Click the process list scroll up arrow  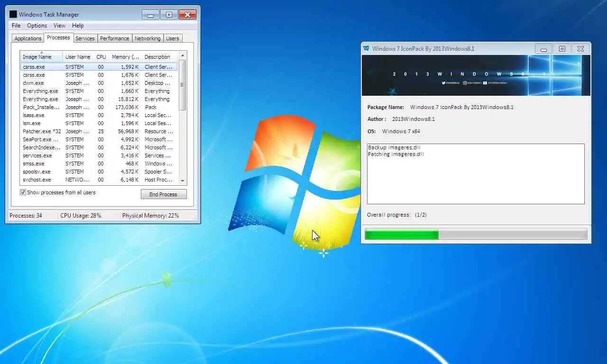point(183,55)
